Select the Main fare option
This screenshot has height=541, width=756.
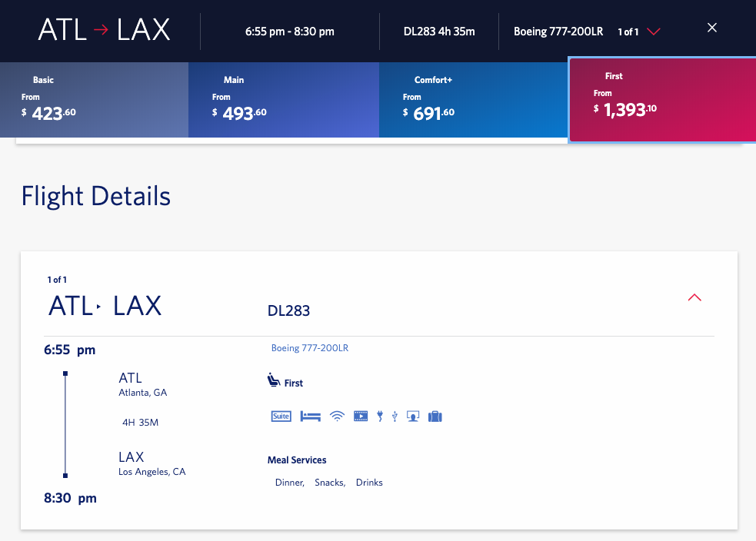[x=283, y=100]
